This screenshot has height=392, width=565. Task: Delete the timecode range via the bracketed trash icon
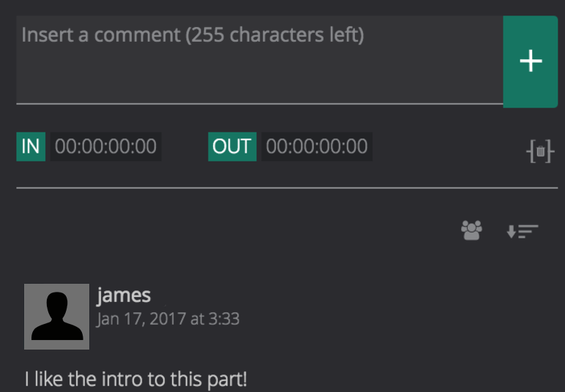539,151
